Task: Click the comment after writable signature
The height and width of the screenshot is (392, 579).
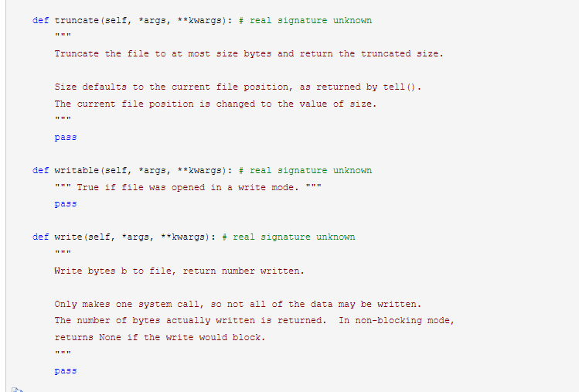Action: coord(305,170)
